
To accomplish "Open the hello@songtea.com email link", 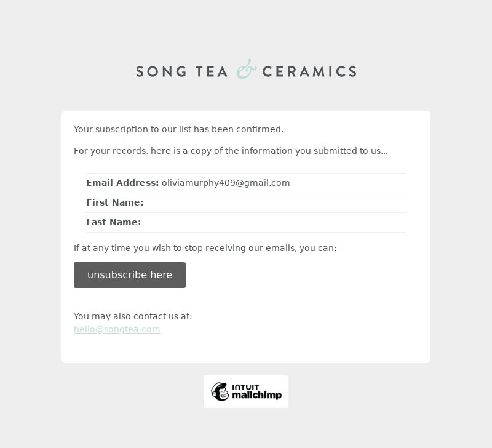I will pyautogui.click(x=117, y=329).
